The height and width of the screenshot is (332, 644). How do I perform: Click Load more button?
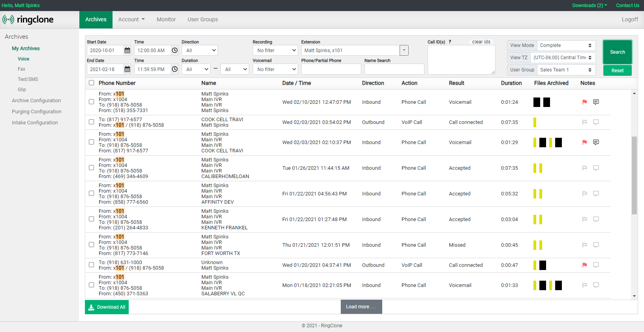click(x=361, y=307)
